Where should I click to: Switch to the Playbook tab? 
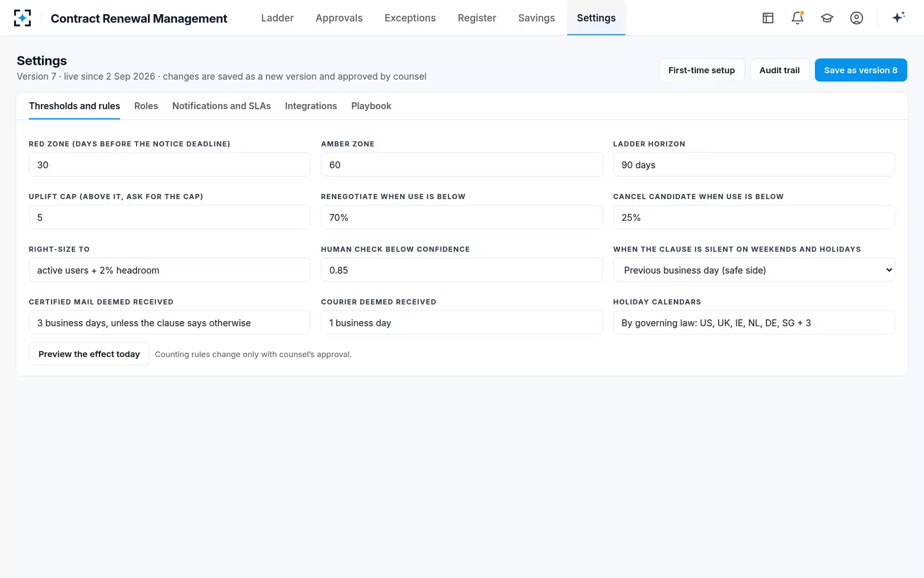coord(371,106)
